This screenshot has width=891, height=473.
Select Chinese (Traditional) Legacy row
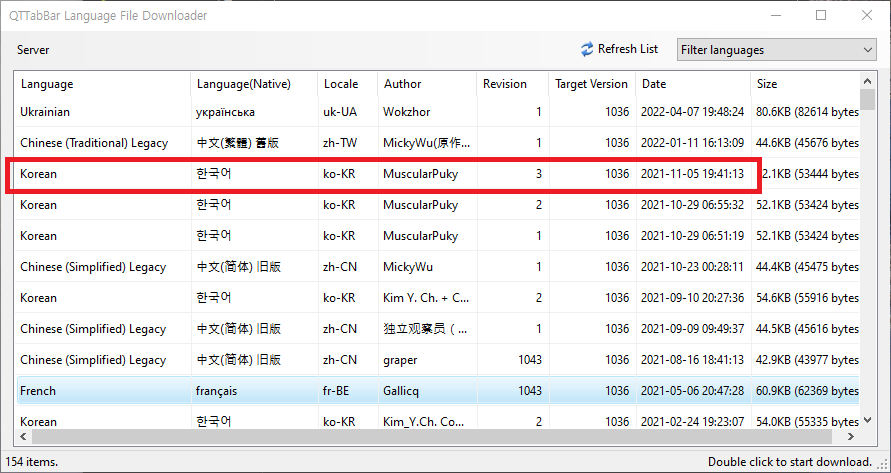437,143
